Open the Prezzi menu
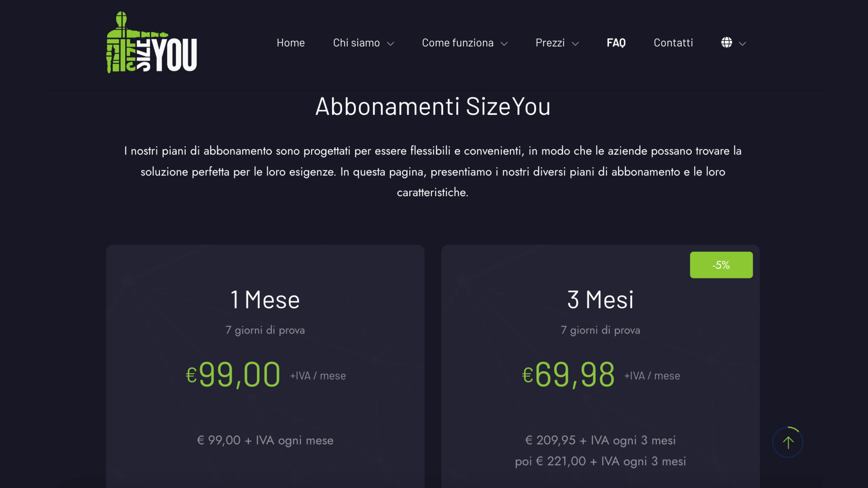868x488 pixels. click(550, 42)
